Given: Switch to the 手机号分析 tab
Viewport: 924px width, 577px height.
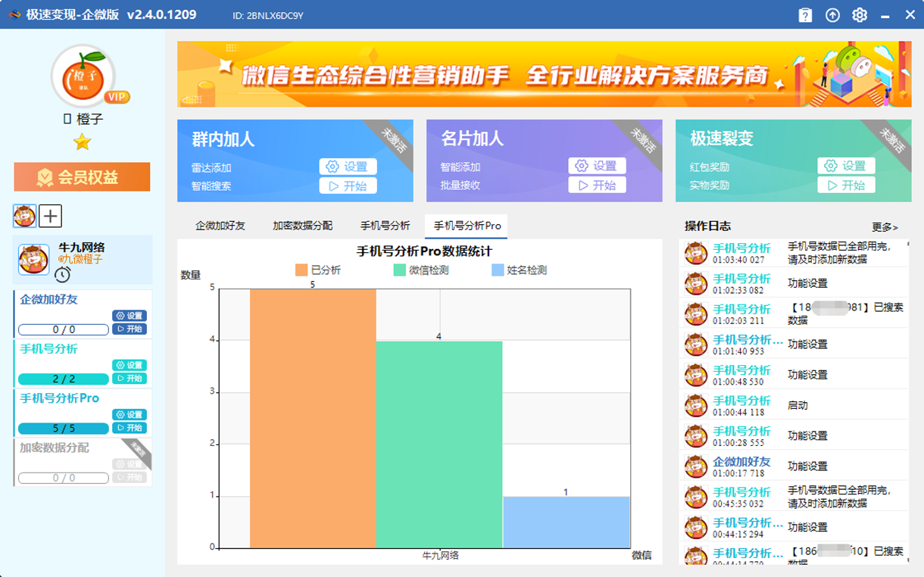Looking at the screenshot, I should pos(386,225).
